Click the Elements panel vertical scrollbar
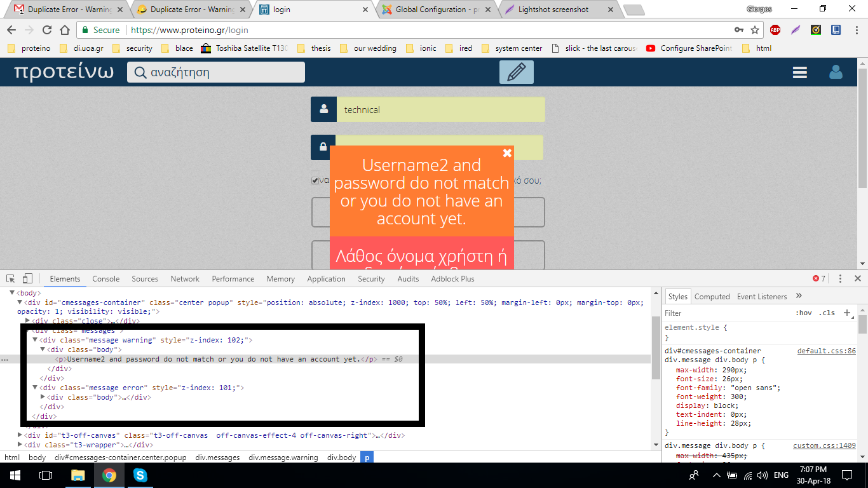Viewport: 868px width, 488px height. pyautogui.click(x=655, y=346)
